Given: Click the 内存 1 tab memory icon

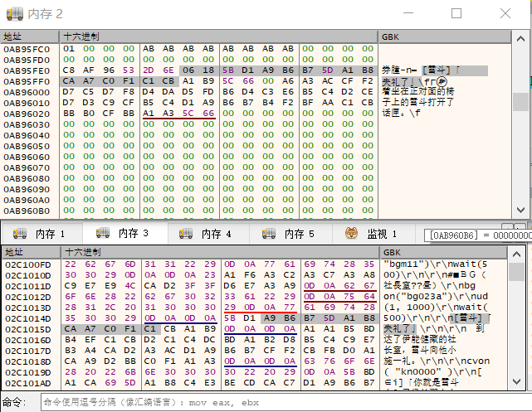Looking at the screenshot, I should (x=21, y=235).
